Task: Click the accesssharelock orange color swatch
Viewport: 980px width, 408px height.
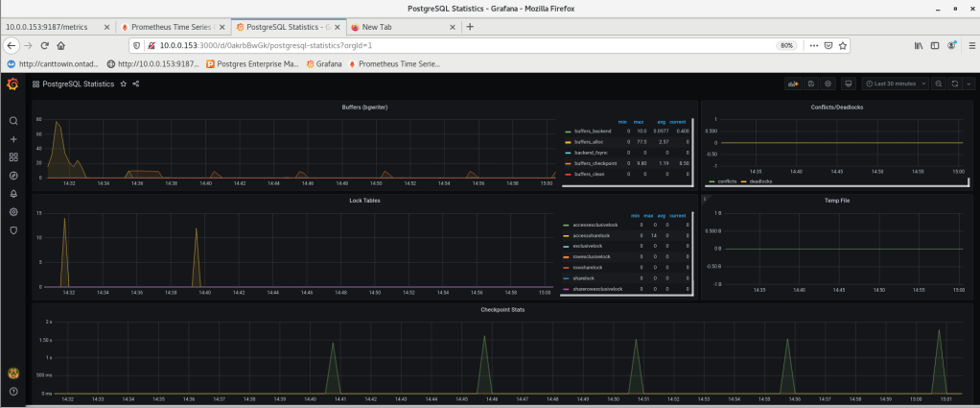Action: coord(568,235)
